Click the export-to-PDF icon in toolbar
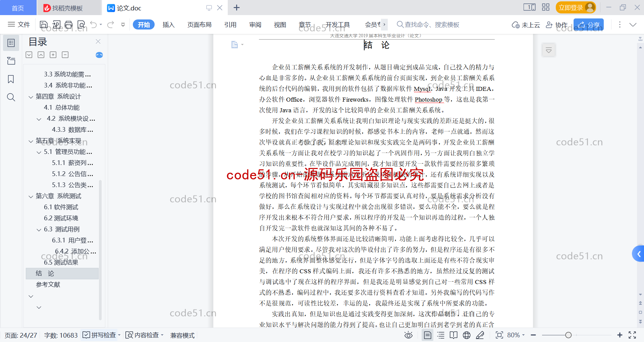644x342 pixels. pos(56,24)
